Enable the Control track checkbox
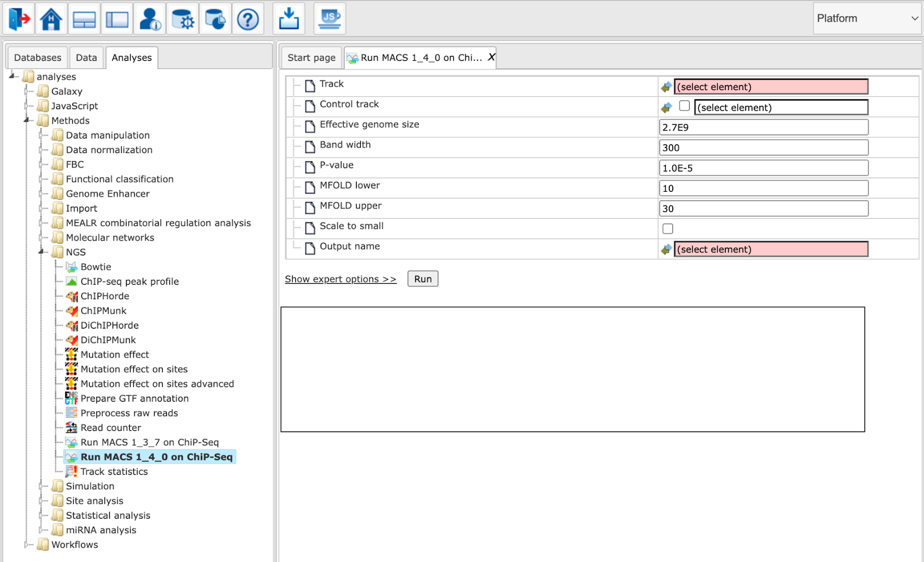Screen dimensions: 924x562 pos(684,106)
